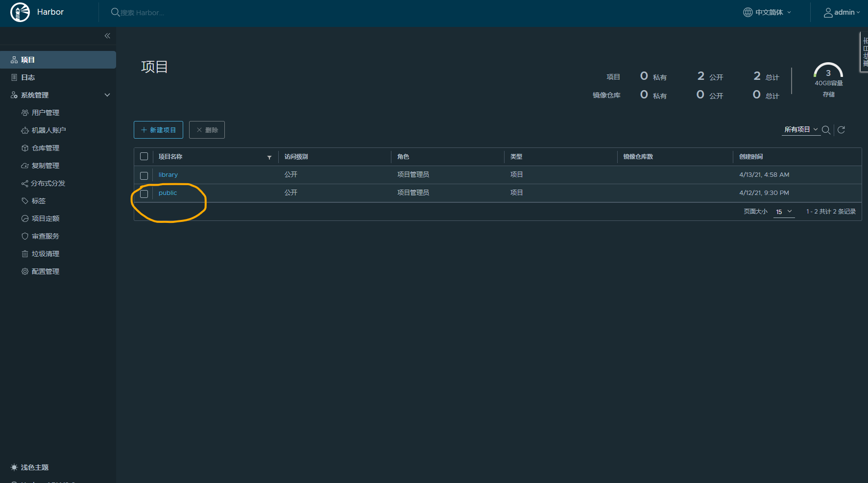Open the 所有项目 filter dropdown
Viewport: 868px width, 483px height.
coord(801,129)
